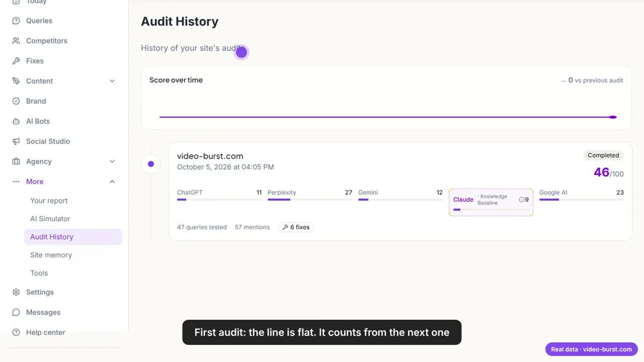Click the Messages chat bubble icon

pyautogui.click(x=16, y=312)
